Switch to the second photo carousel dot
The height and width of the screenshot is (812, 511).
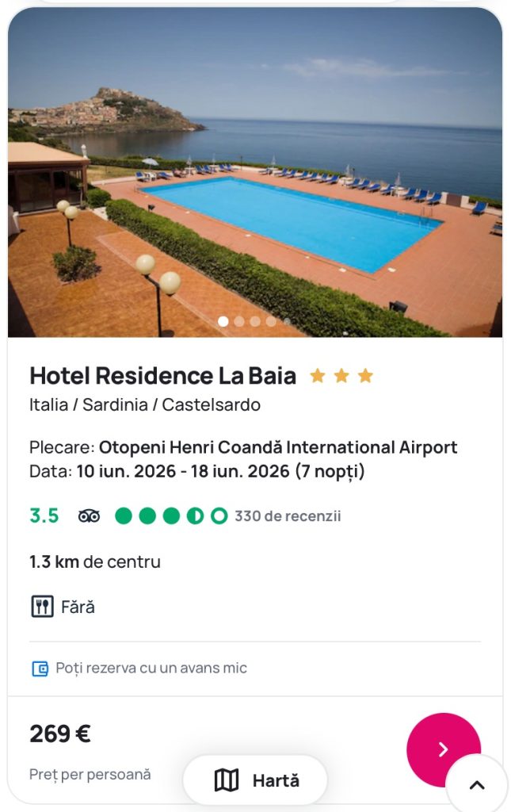[239, 321]
